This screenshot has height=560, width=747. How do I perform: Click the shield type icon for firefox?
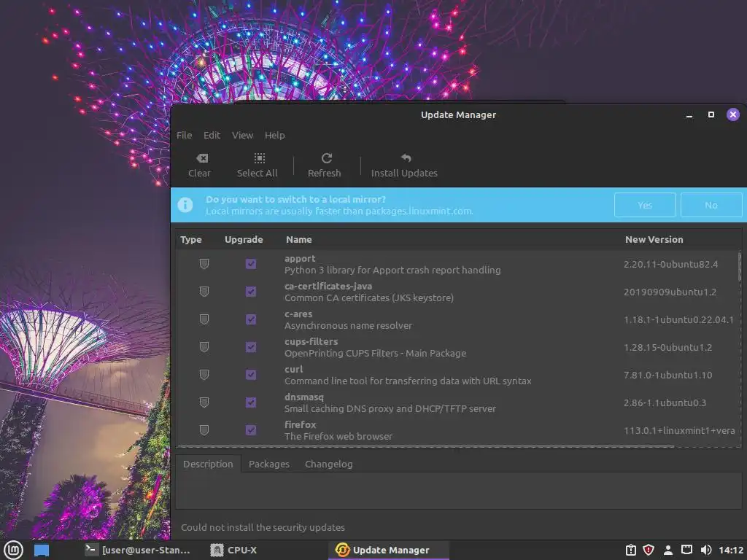(204, 430)
